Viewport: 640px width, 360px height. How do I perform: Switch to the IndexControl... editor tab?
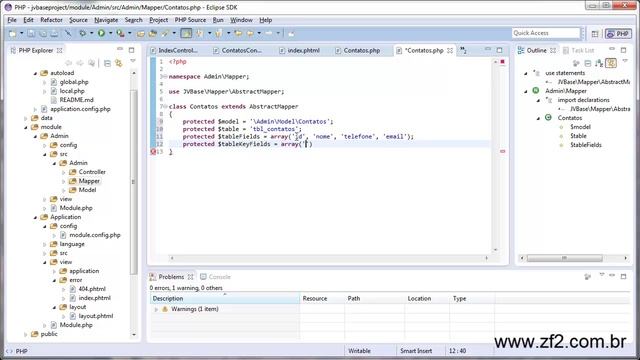point(174,51)
